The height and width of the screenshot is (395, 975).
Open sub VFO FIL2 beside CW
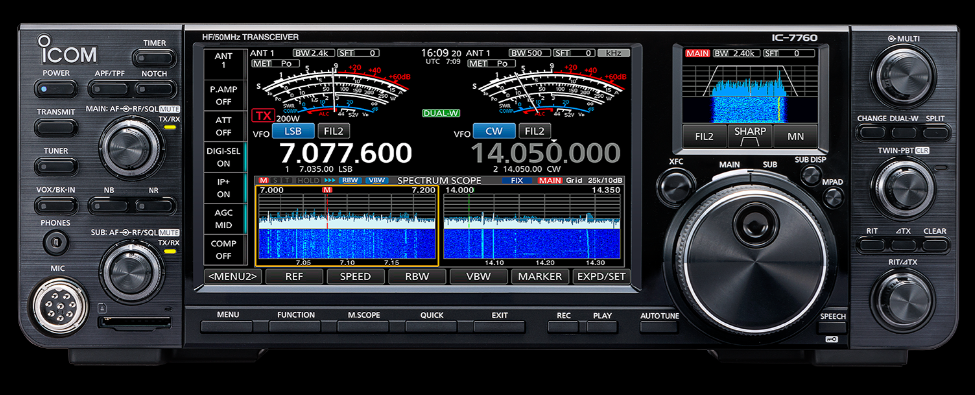click(x=535, y=131)
